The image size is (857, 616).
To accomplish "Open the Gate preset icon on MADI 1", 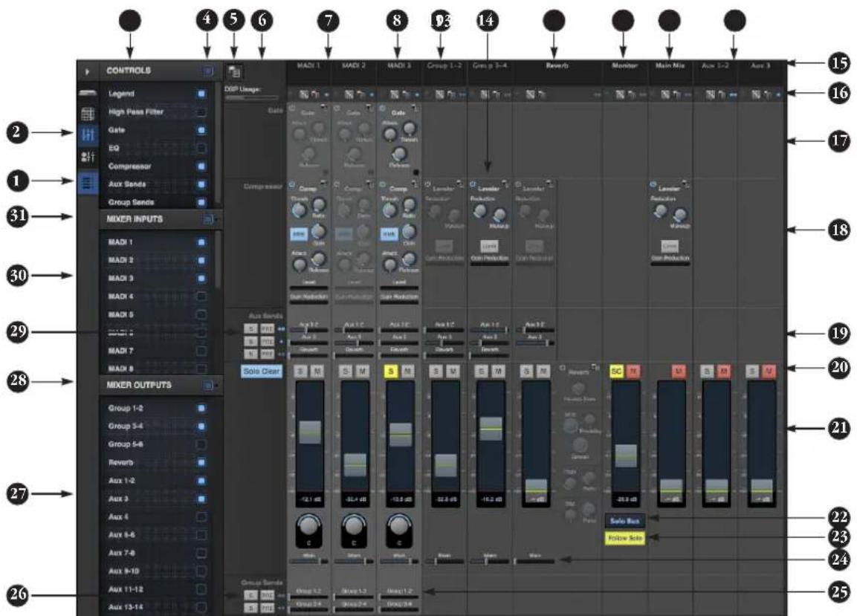I will [x=324, y=108].
